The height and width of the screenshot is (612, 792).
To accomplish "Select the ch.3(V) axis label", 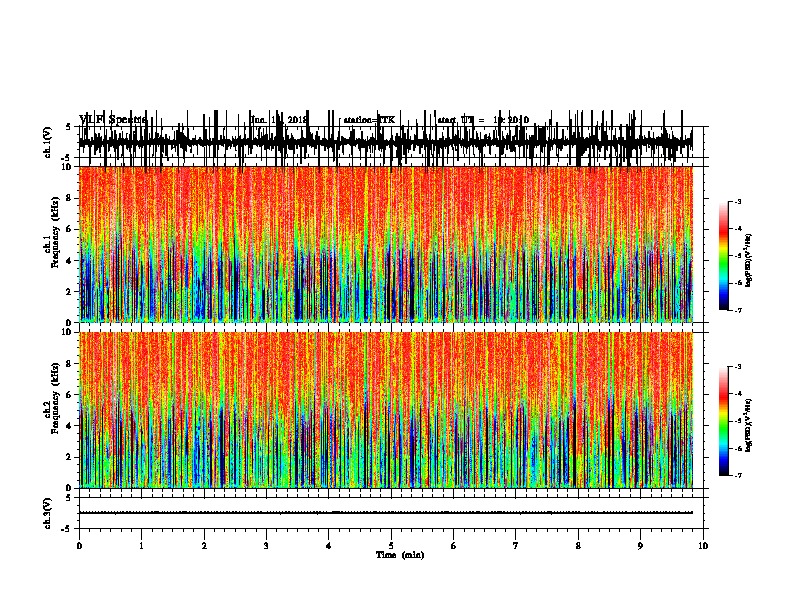I will click(47, 513).
